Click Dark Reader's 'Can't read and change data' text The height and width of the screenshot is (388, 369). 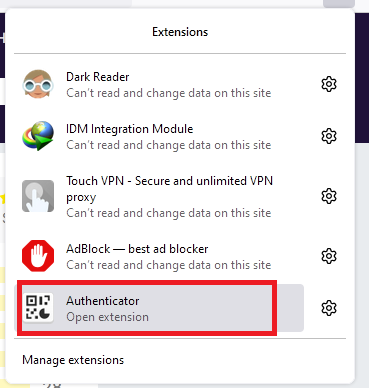tap(169, 93)
